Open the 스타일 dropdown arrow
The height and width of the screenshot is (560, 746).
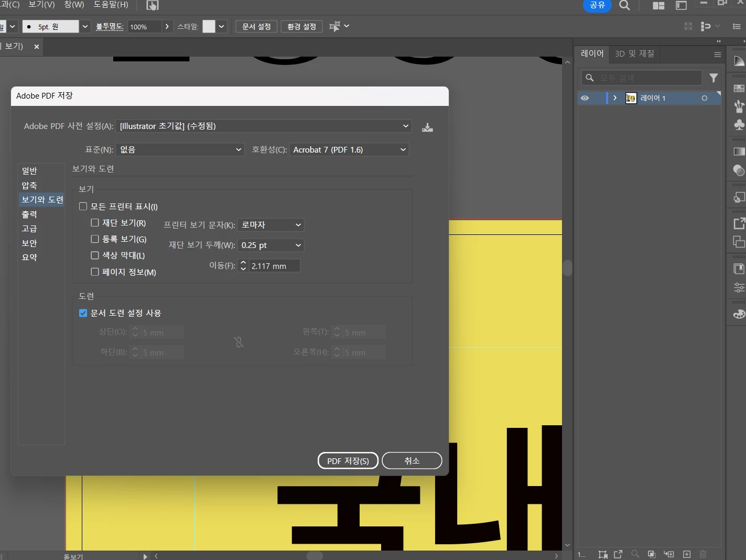tap(221, 26)
